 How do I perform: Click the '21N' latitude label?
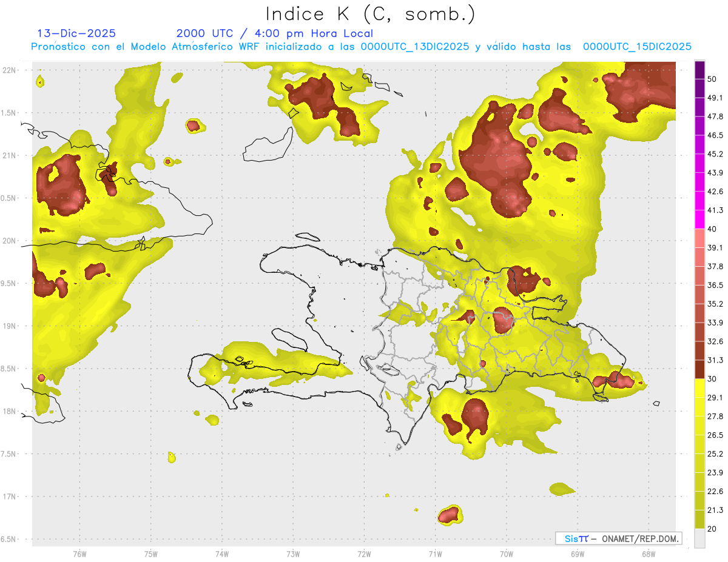pyautogui.click(x=9, y=156)
